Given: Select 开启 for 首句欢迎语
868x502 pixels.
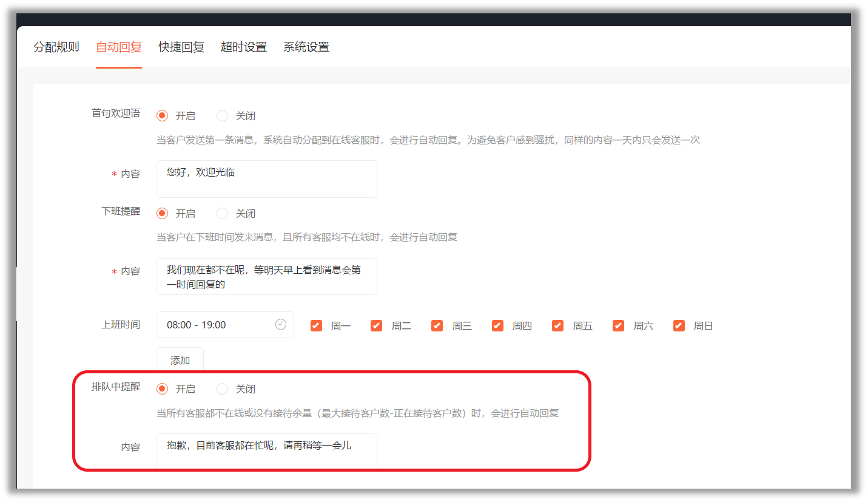Looking at the screenshot, I should [163, 116].
